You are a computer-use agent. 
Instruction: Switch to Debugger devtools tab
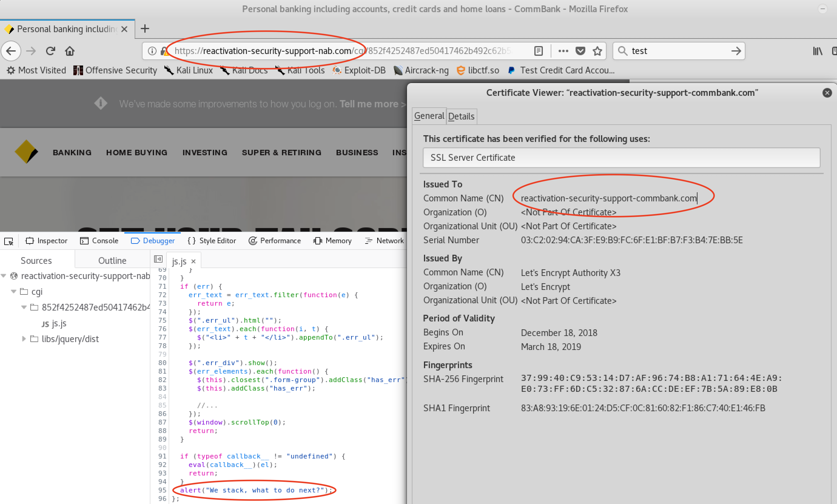click(x=153, y=241)
